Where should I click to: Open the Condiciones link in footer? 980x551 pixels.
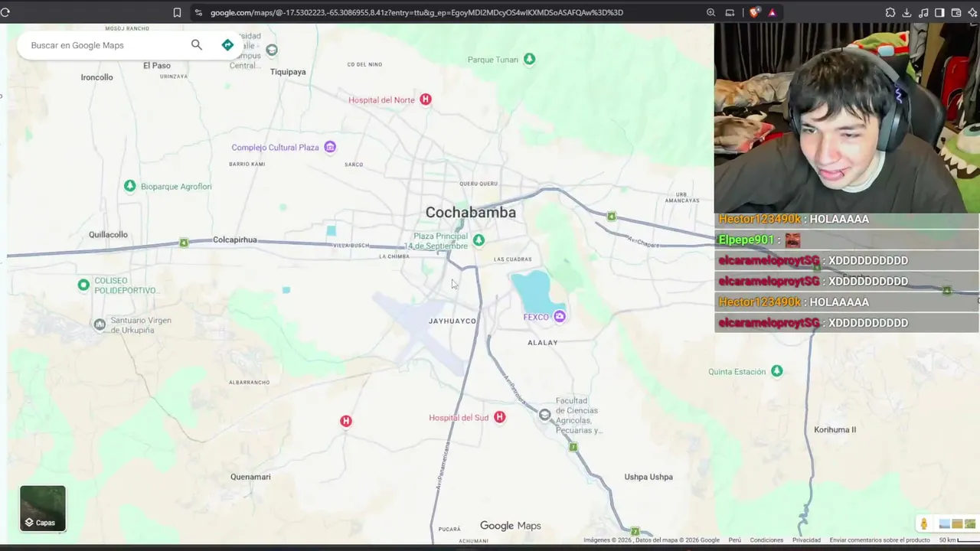point(766,540)
